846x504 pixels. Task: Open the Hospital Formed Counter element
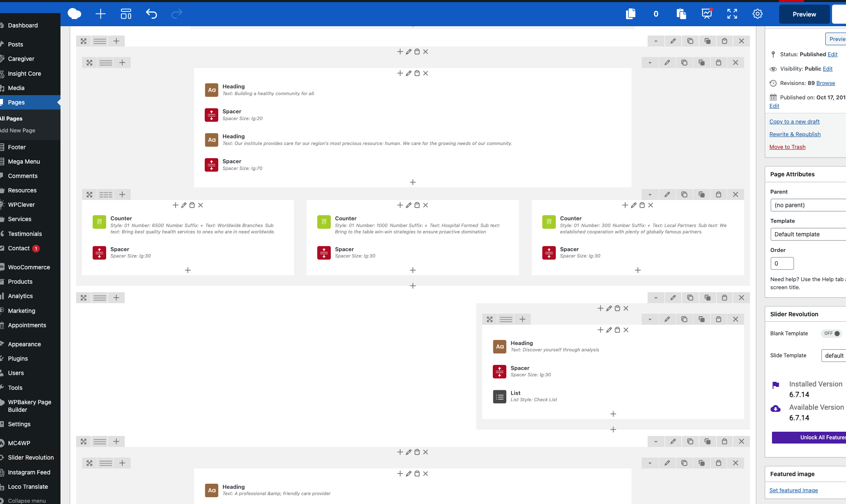[x=324, y=222]
